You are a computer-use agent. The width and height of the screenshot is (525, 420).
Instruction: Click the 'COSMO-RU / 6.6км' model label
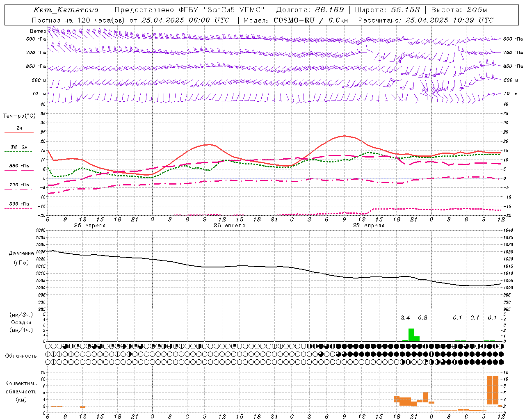tap(310, 20)
